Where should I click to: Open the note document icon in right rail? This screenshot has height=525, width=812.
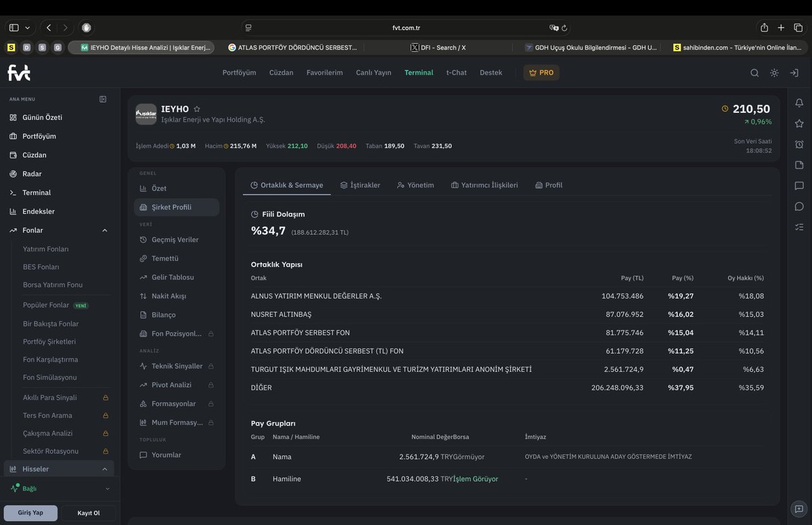click(799, 165)
